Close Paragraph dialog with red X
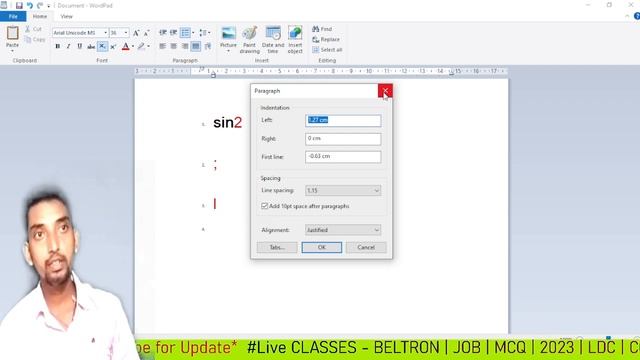 (385, 91)
